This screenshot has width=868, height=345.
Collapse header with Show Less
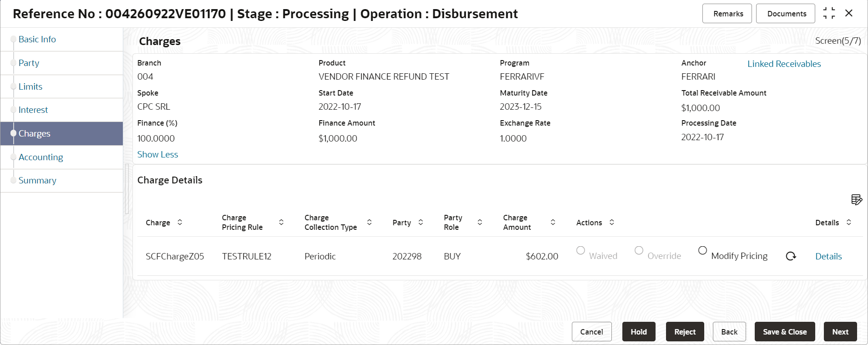(157, 154)
